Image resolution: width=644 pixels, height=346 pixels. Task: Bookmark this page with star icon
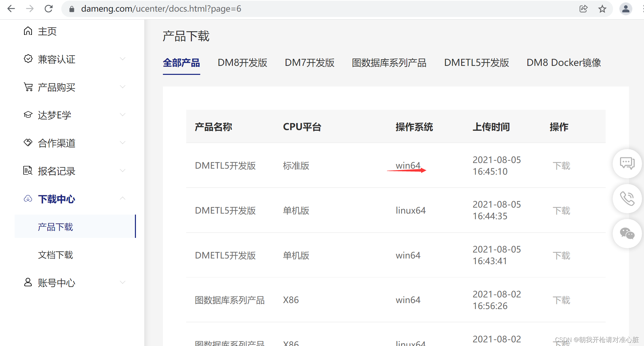(x=602, y=9)
